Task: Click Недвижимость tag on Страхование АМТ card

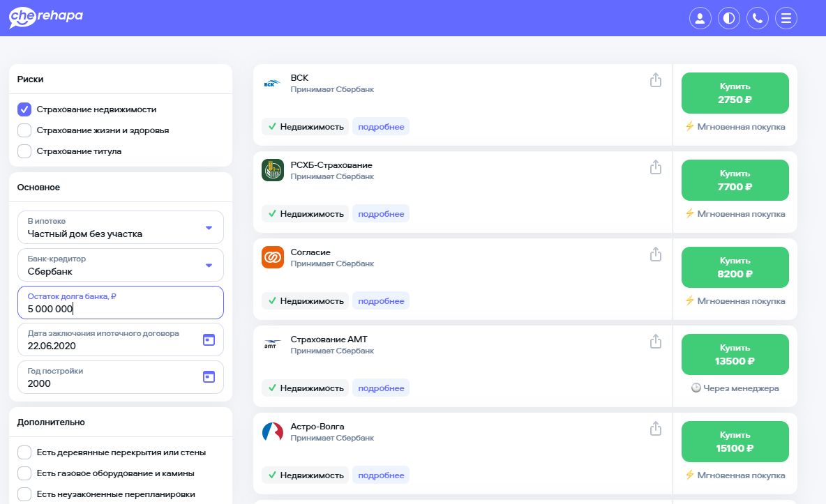Action: [306, 388]
